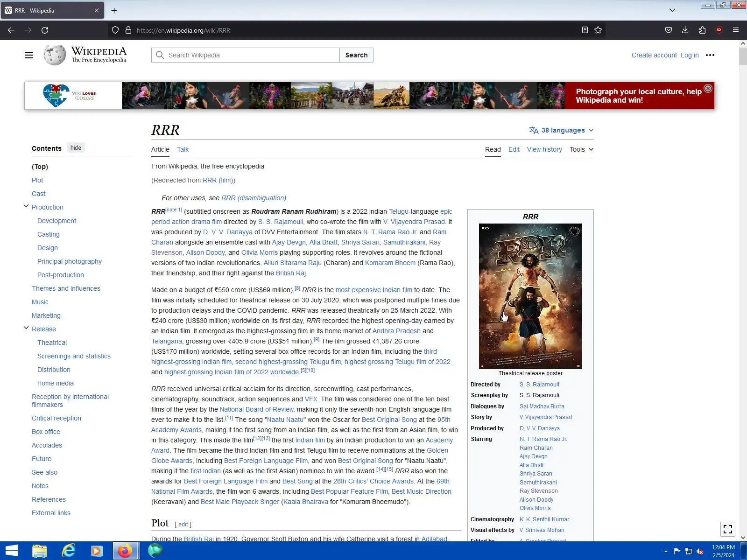Click the Wiki Loves Folklore banner logo
The image size is (747, 560).
(69, 96)
